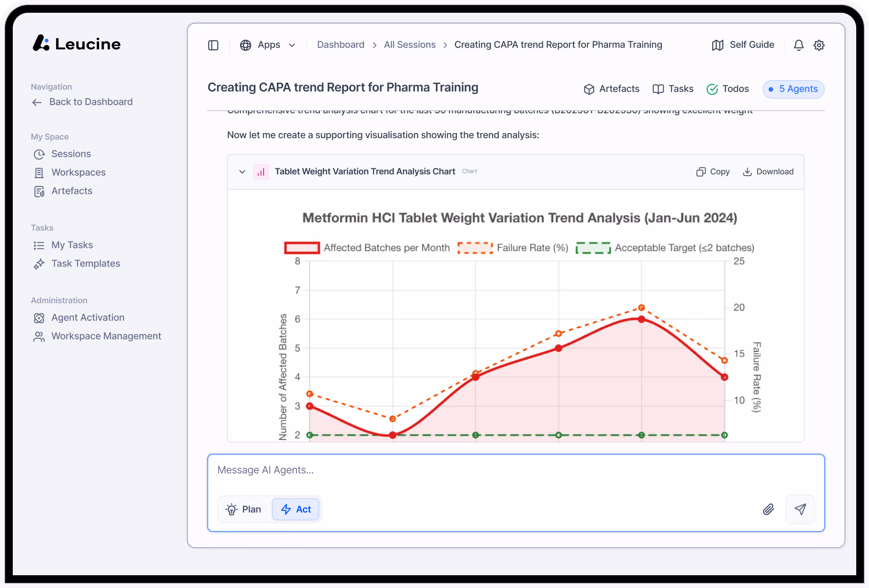The width and height of the screenshot is (869, 588).
Task: Collapse the Tablet Weight Variation chart section
Action: (242, 172)
